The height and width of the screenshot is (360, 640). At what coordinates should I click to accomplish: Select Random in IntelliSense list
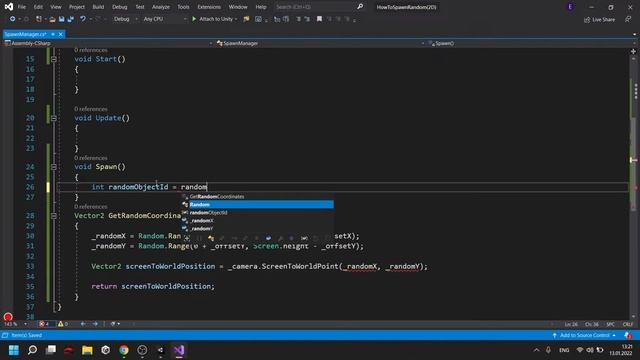(258, 204)
